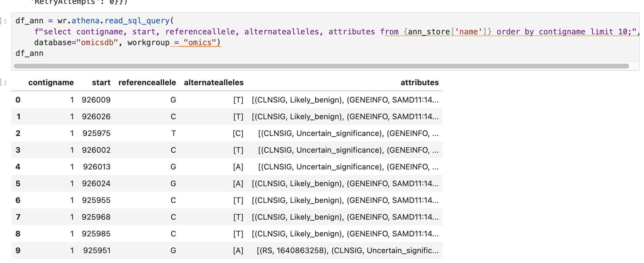
Task: Click row index 5 of the dataframe
Action: tap(18, 184)
